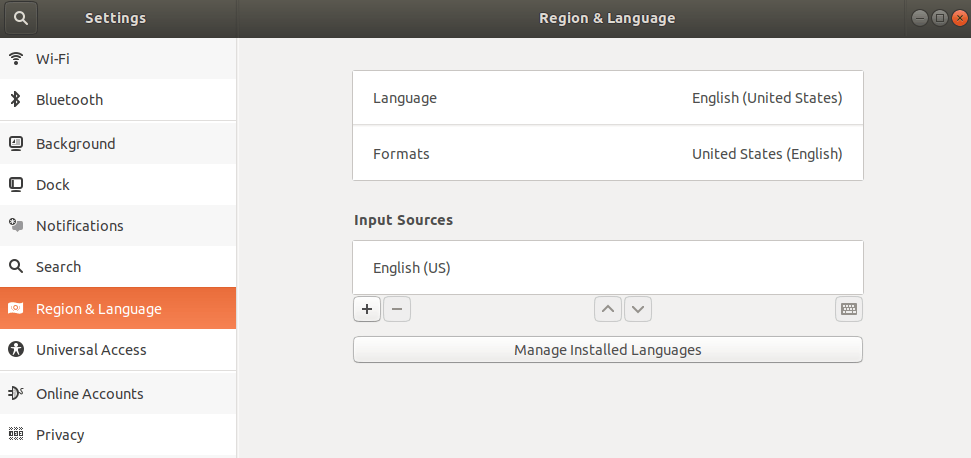
Task: Add a new input source
Action: tap(367, 309)
